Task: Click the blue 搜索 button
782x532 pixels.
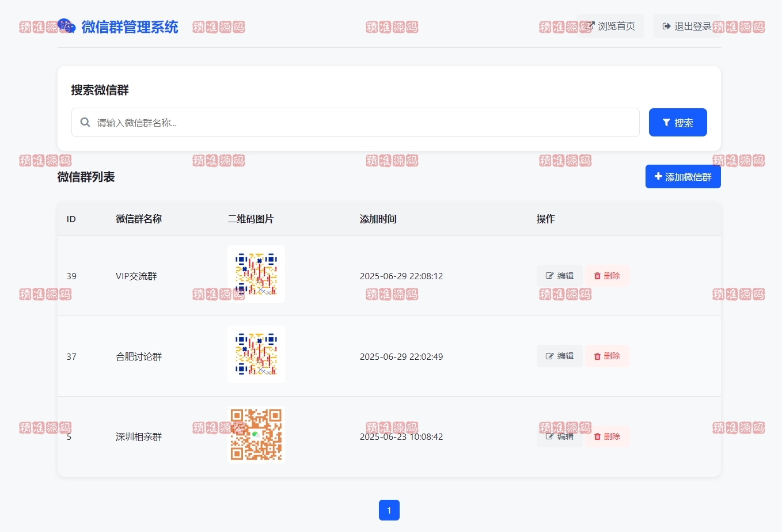Action: (x=678, y=122)
